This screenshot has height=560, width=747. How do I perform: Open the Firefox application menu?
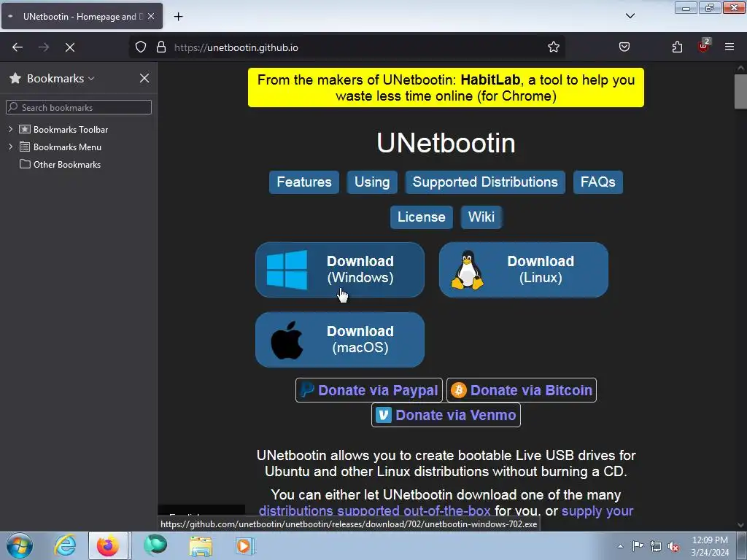click(729, 47)
